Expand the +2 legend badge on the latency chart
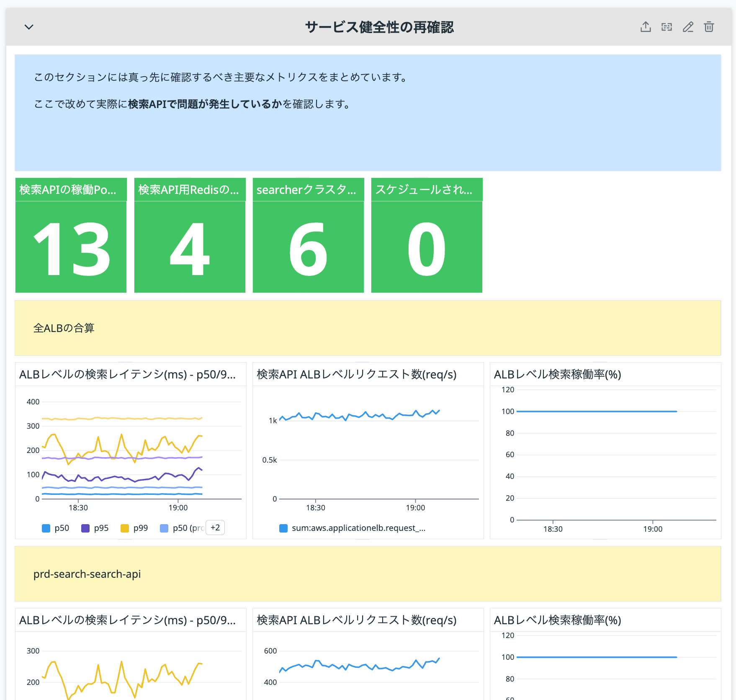The image size is (736, 700). [x=215, y=528]
